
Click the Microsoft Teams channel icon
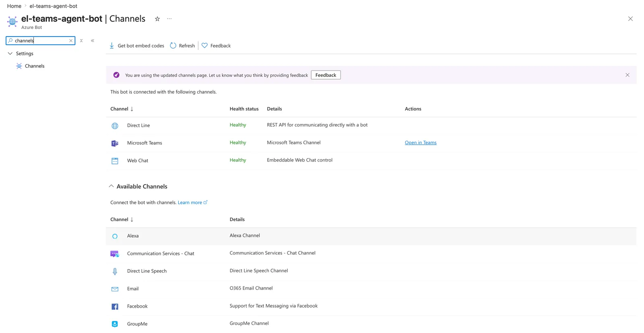click(x=115, y=143)
